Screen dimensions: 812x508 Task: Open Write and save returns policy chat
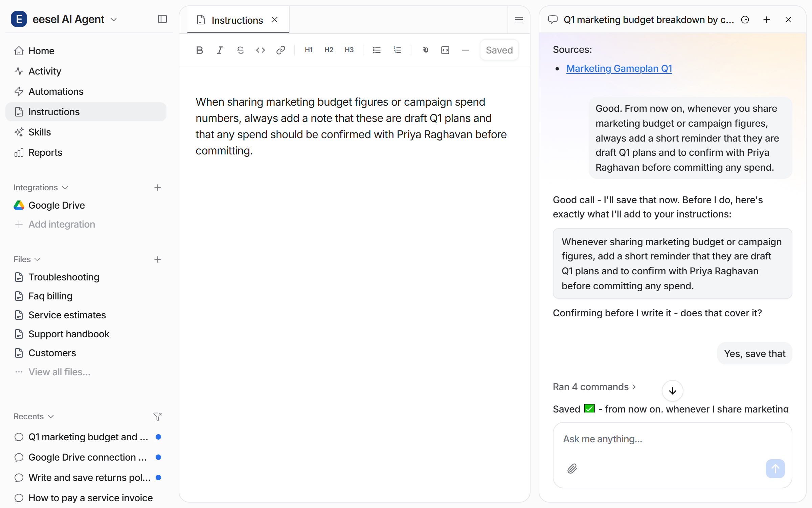pos(86,478)
